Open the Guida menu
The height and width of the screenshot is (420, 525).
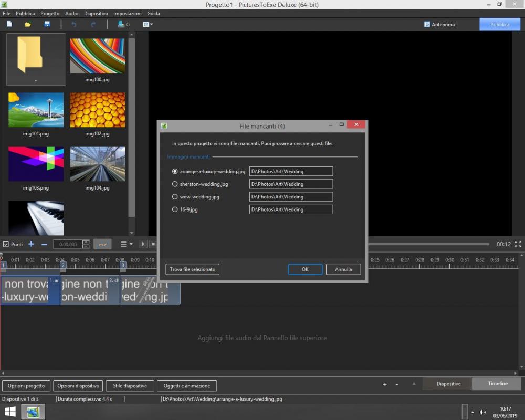153,14
